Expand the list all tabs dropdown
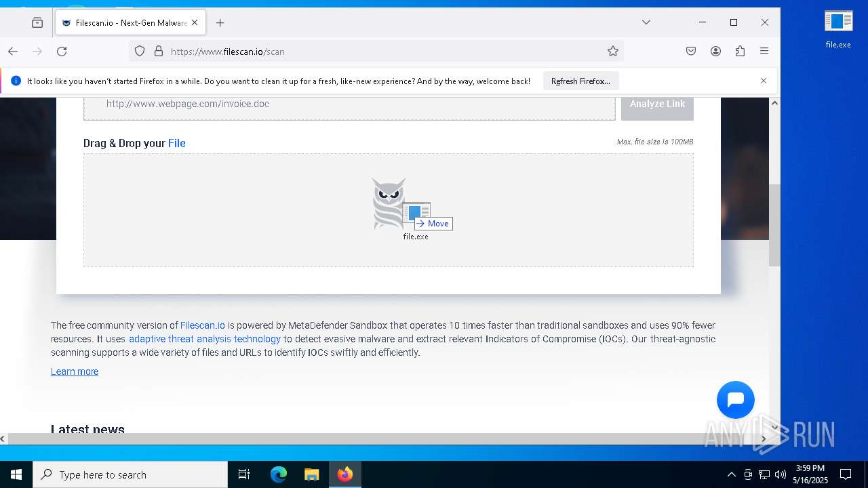 [x=646, y=22]
